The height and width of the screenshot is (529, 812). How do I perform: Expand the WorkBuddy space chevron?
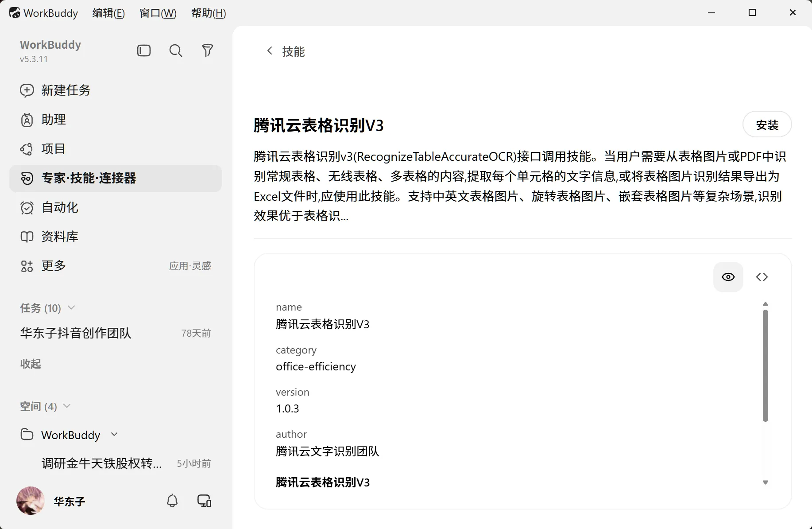(x=114, y=434)
